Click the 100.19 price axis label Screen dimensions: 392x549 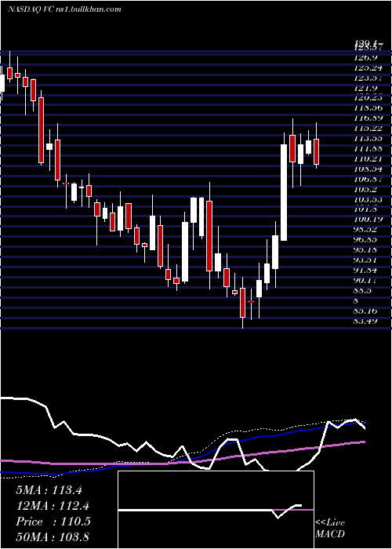(x=368, y=220)
